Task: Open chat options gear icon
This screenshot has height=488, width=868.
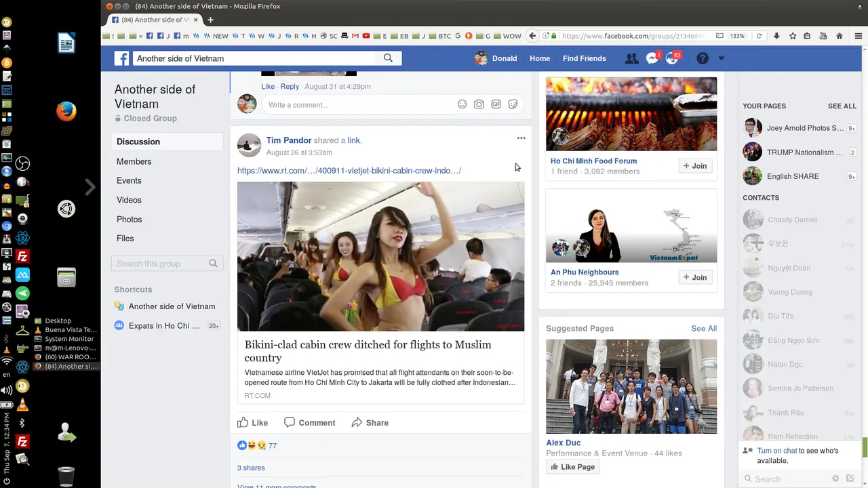Action: (x=835, y=479)
